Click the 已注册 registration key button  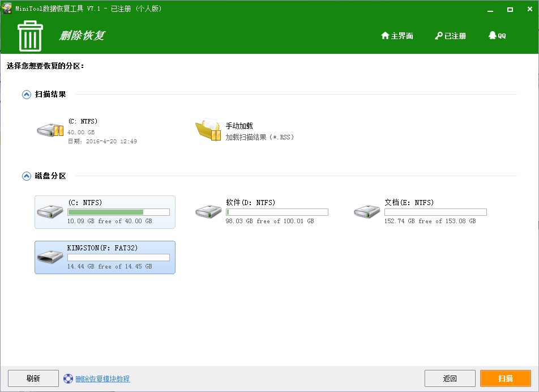pos(450,36)
